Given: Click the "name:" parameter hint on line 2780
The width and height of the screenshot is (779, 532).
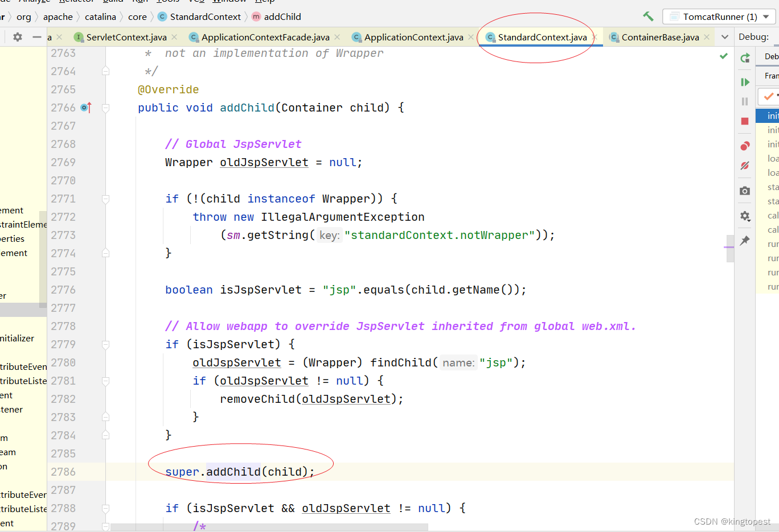Looking at the screenshot, I should tap(458, 362).
